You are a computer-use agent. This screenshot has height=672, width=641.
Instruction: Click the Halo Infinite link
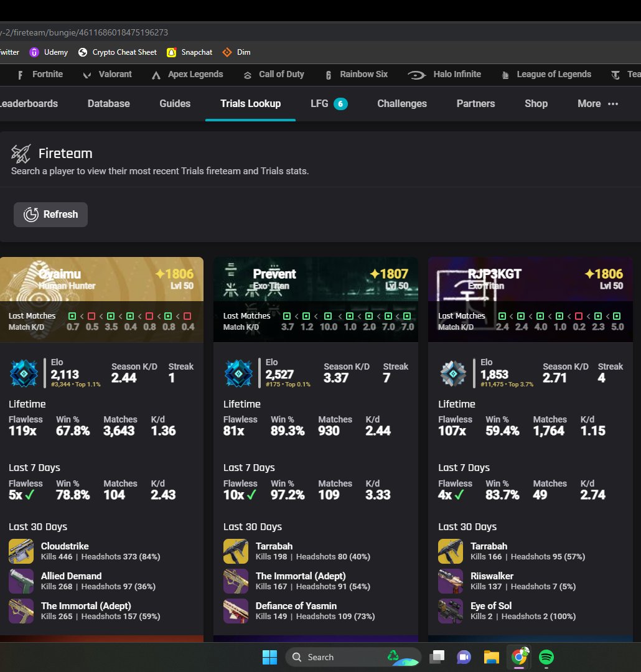click(457, 74)
